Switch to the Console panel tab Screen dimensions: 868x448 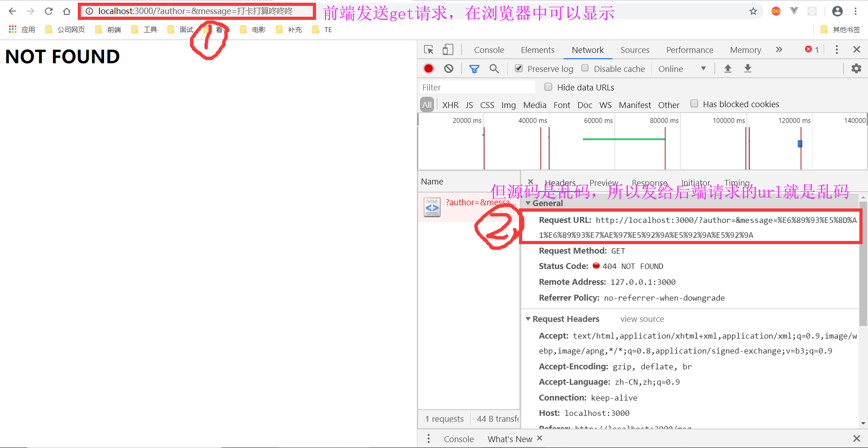point(489,50)
